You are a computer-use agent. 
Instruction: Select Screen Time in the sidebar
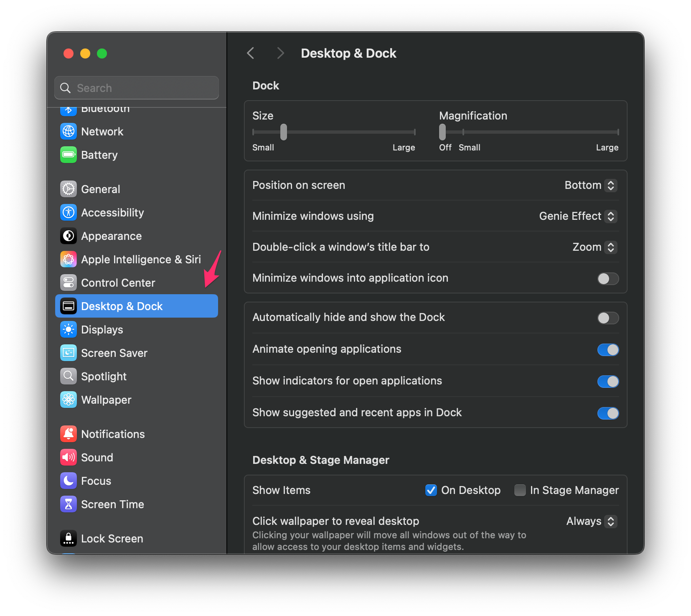137,504
